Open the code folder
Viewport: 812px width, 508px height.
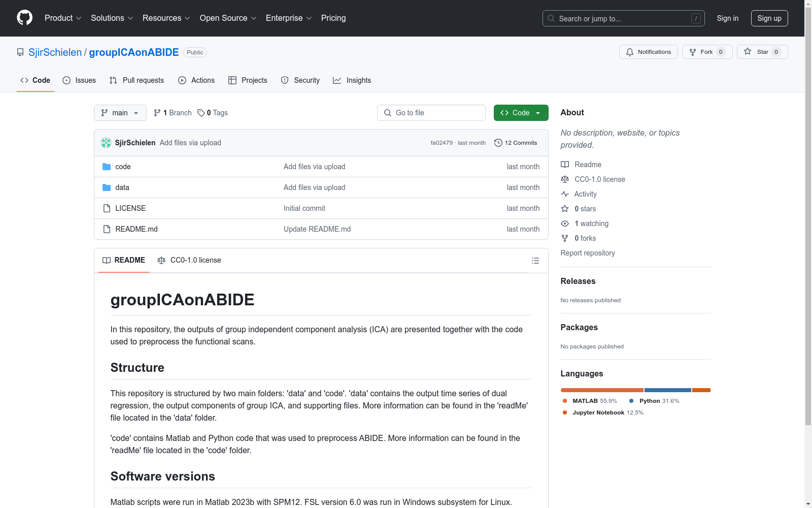tap(123, 167)
